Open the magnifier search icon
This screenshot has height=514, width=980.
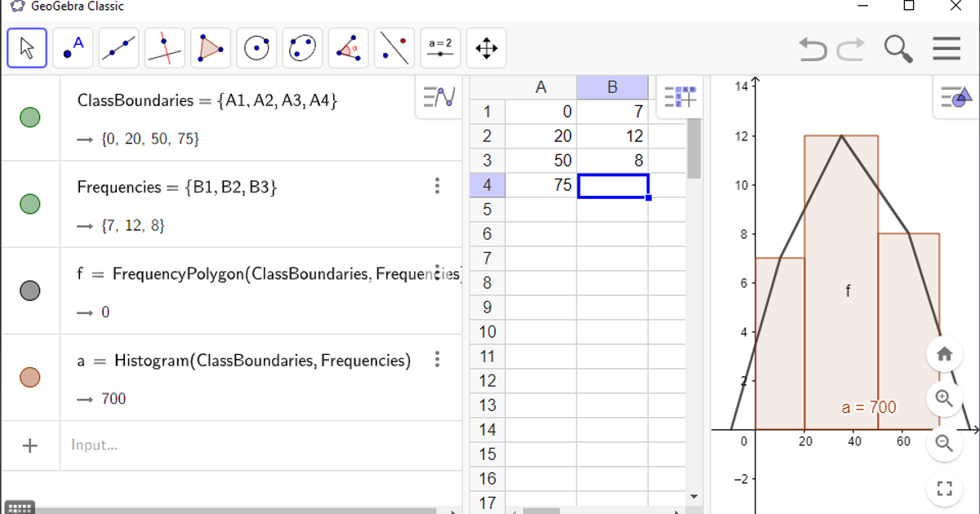(898, 49)
